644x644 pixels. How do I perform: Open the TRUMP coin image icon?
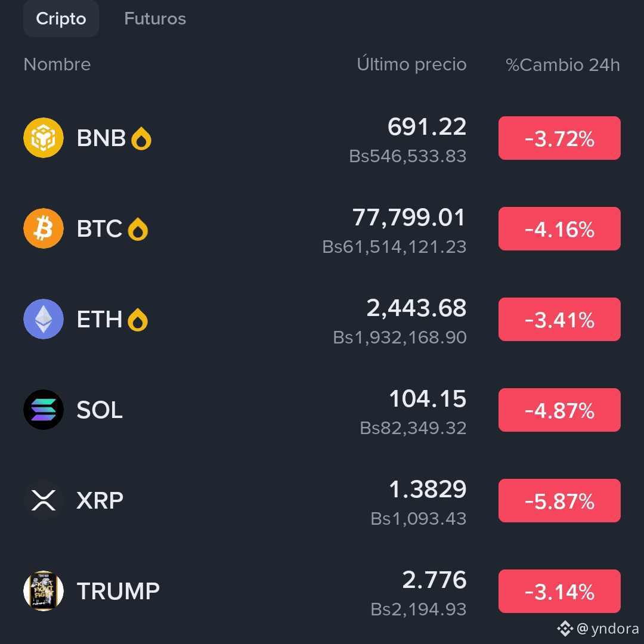click(x=44, y=591)
